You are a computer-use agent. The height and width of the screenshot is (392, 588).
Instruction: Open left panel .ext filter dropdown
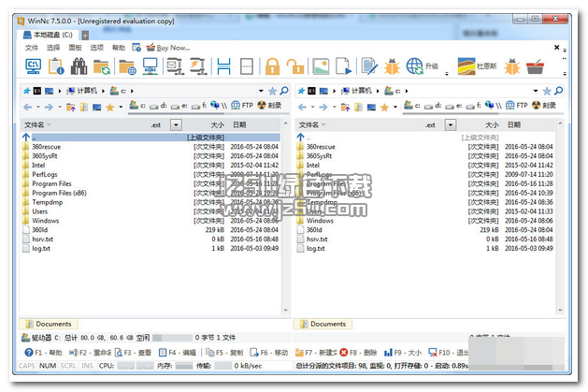pyautogui.click(x=176, y=125)
